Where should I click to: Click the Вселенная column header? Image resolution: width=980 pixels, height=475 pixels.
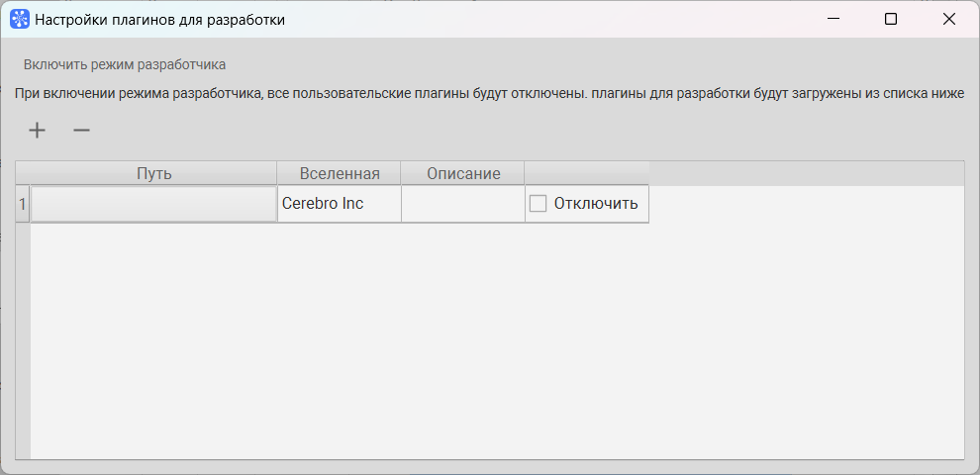tap(340, 173)
